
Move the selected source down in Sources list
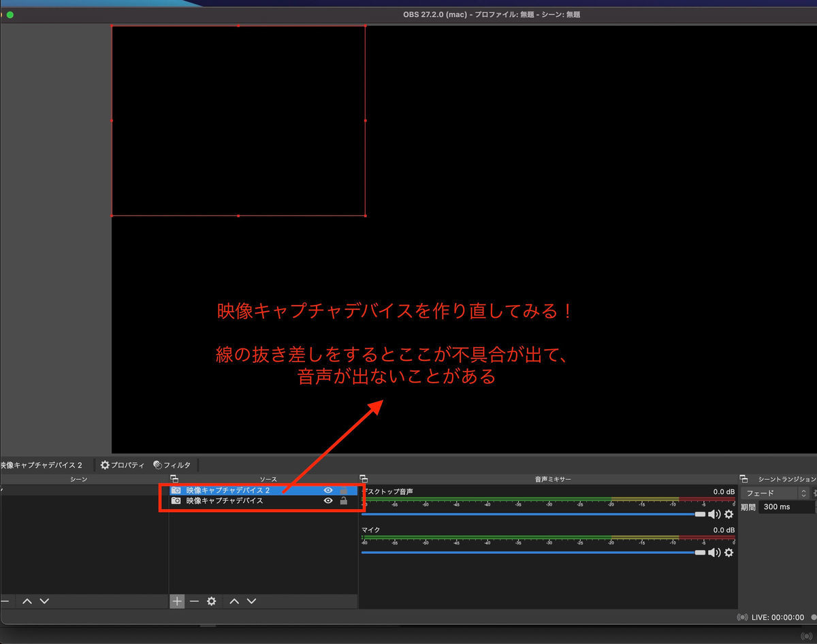tap(251, 601)
